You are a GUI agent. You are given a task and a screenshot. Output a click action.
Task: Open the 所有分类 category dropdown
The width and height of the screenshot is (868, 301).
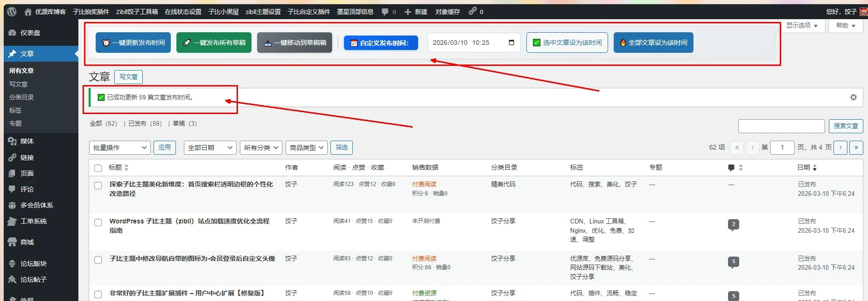(x=261, y=148)
